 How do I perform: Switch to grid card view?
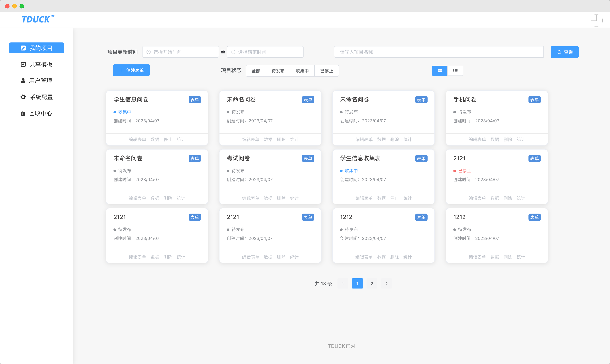(440, 71)
